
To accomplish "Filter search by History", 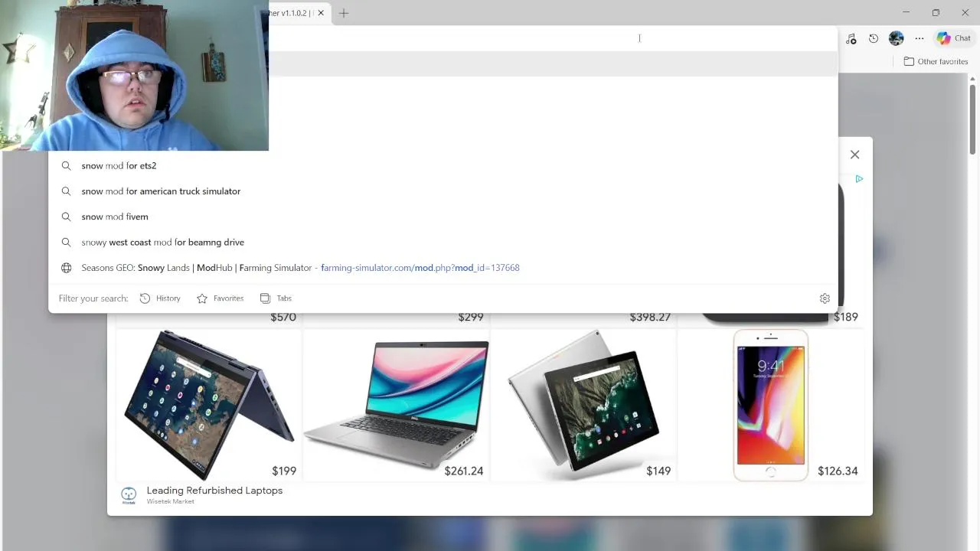I will (x=160, y=298).
